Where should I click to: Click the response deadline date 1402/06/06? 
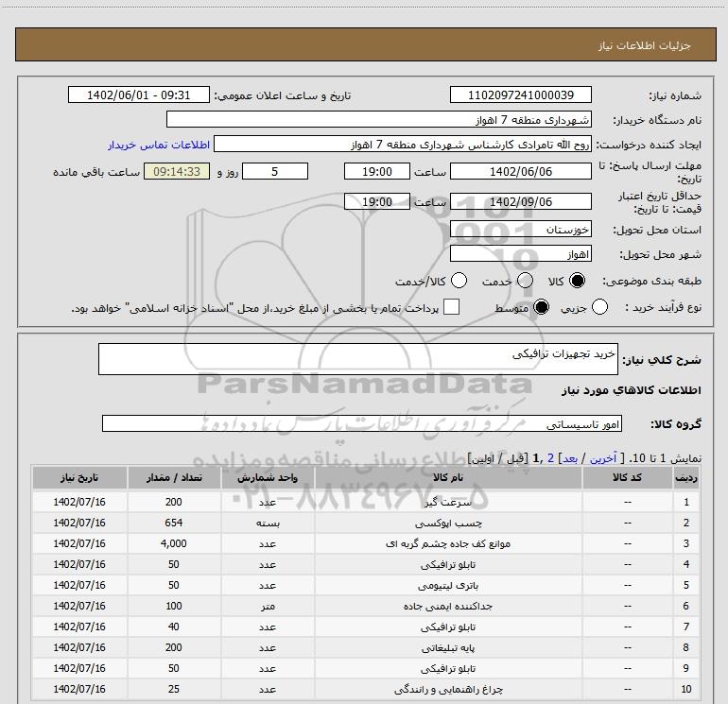tap(520, 171)
